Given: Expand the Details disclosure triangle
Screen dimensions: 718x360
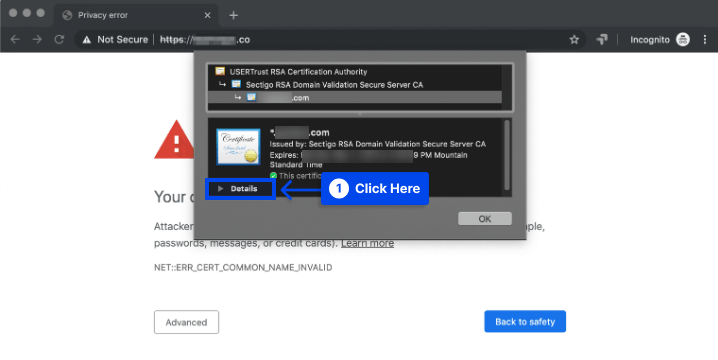Looking at the screenshot, I should (220, 189).
